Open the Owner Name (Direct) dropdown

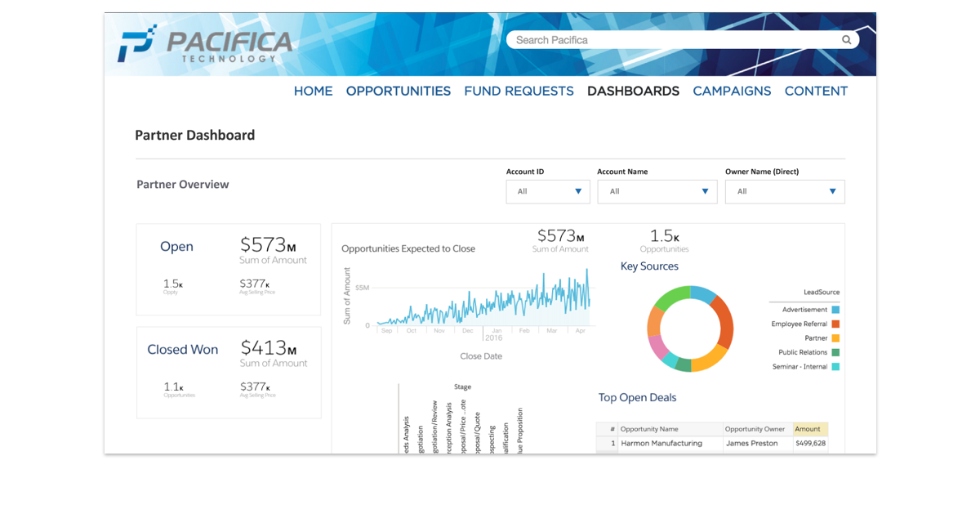tap(785, 191)
